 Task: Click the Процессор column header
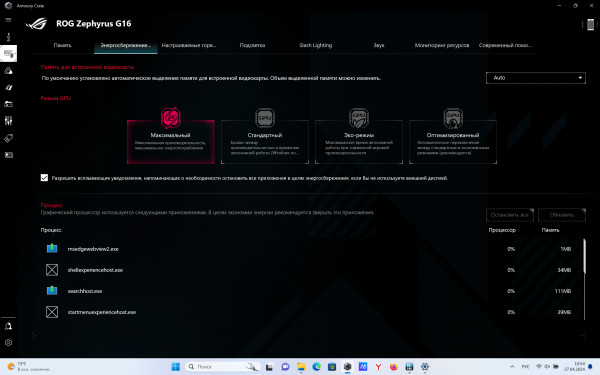(502, 230)
